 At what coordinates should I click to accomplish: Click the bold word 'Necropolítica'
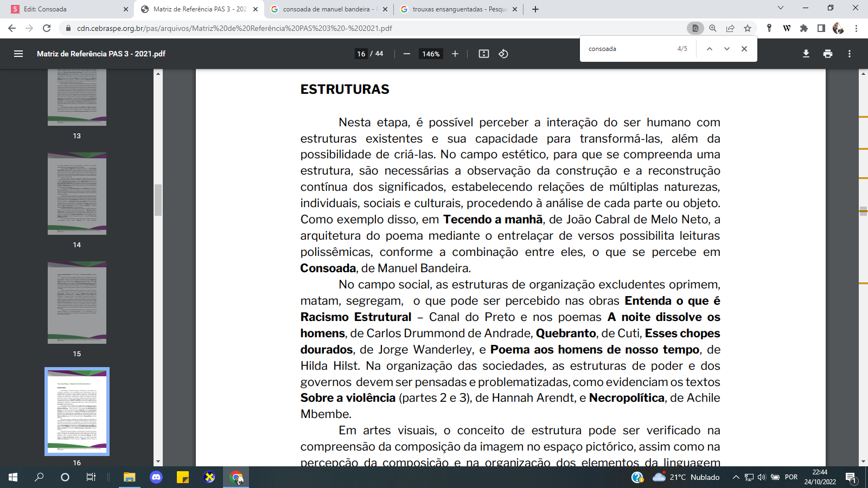click(627, 398)
